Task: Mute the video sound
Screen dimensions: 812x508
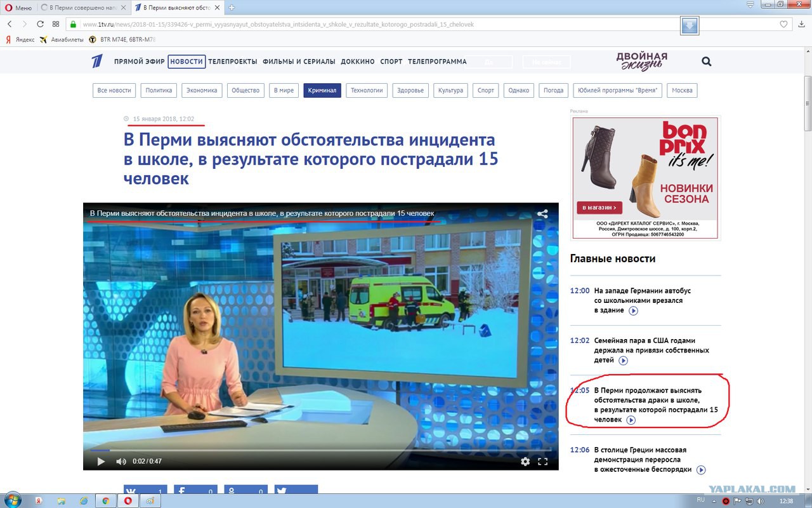Action: (x=121, y=462)
